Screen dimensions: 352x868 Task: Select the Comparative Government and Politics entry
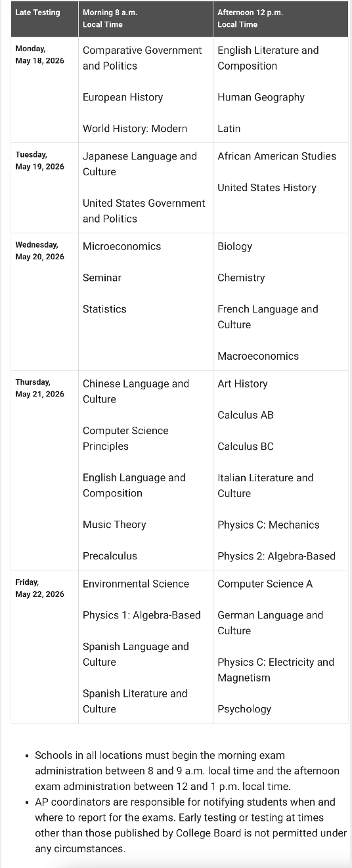pyautogui.click(x=143, y=58)
